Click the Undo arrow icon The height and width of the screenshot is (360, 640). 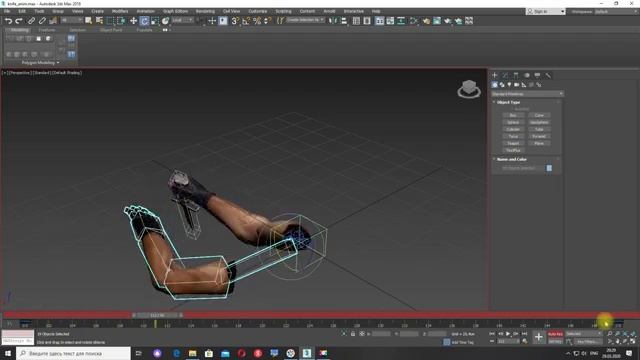9,21
